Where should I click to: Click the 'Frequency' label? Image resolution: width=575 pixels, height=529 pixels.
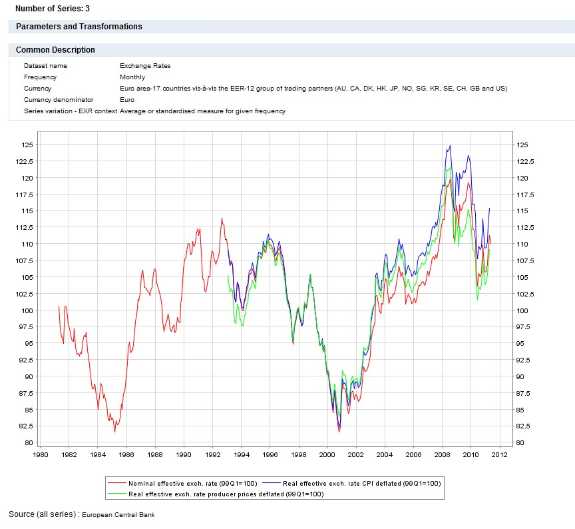click(x=40, y=77)
